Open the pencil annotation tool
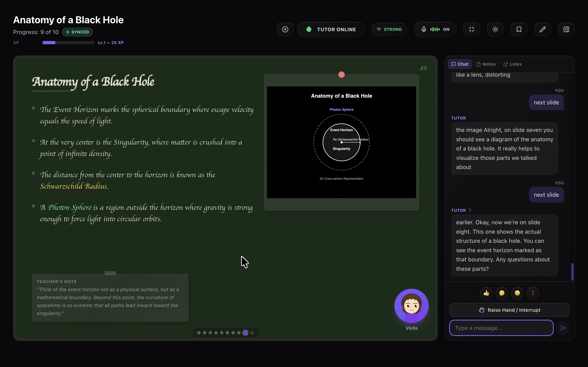This screenshot has height=367, width=588. [x=542, y=29]
